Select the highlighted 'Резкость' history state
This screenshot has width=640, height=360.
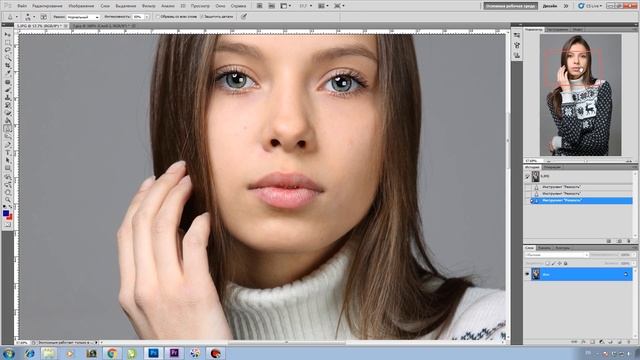click(x=582, y=200)
